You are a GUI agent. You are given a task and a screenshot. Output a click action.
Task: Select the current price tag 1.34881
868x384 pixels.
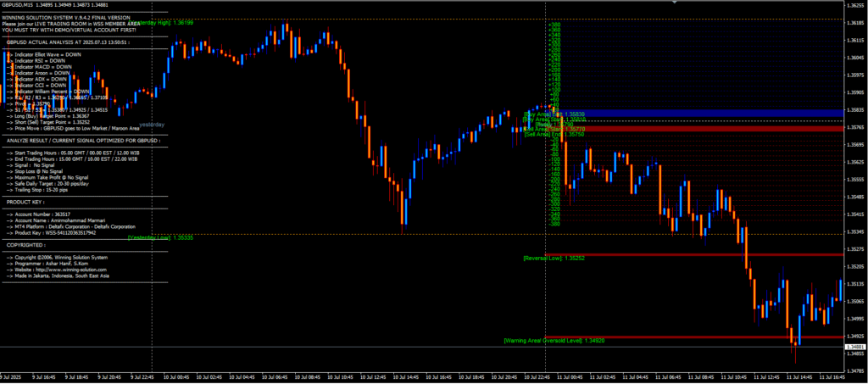(x=855, y=348)
